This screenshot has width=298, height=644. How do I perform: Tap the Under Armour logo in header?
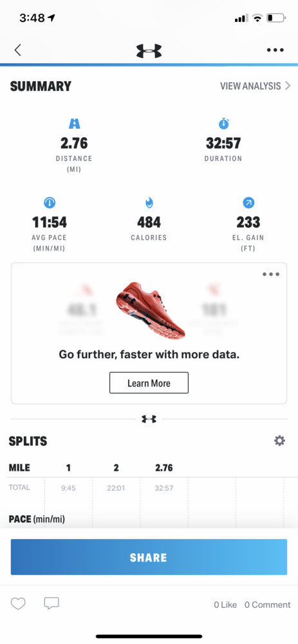coord(149,51)
